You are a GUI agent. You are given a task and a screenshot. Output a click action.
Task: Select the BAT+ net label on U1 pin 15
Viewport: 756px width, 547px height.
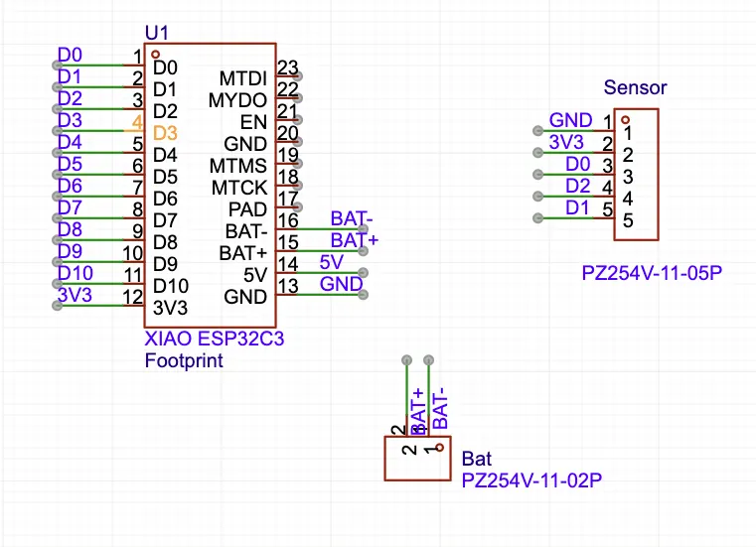pos(355,239)
